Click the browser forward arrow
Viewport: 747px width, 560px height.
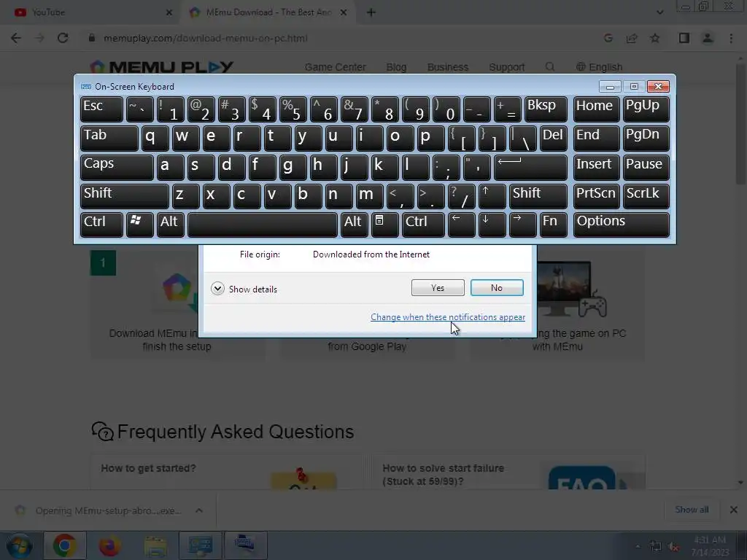(39, 38)
